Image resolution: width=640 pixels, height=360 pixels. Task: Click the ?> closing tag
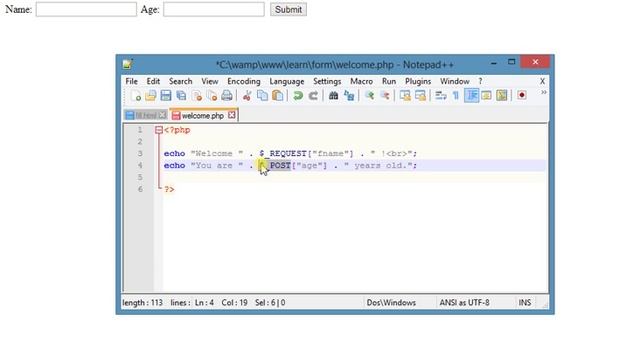pyautogui.click(x=169, y=189)
